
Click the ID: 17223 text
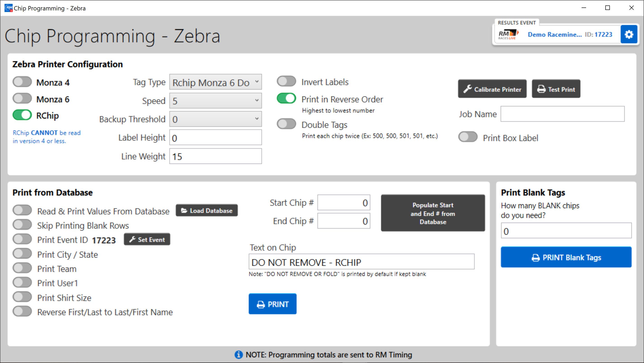tap(599, 34)
